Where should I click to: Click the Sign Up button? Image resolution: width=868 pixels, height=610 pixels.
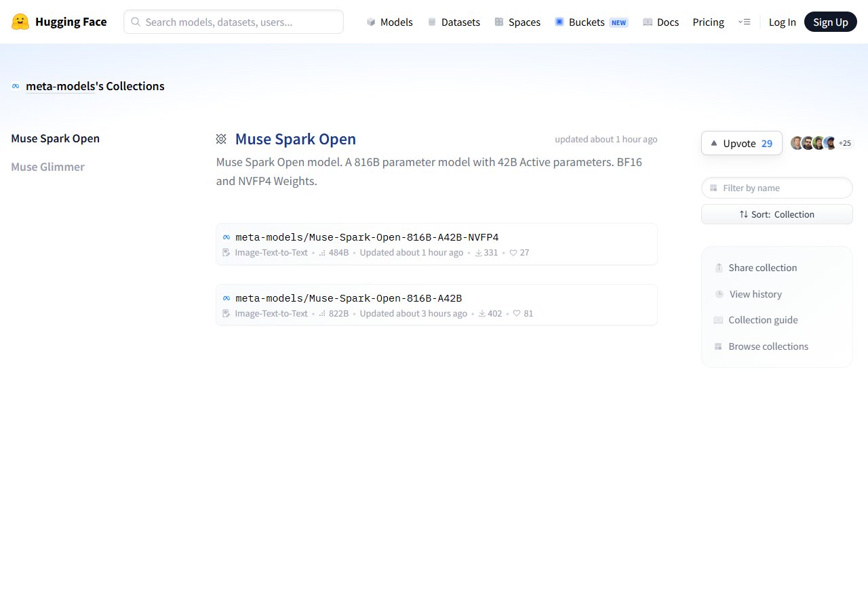click(831, 22)
